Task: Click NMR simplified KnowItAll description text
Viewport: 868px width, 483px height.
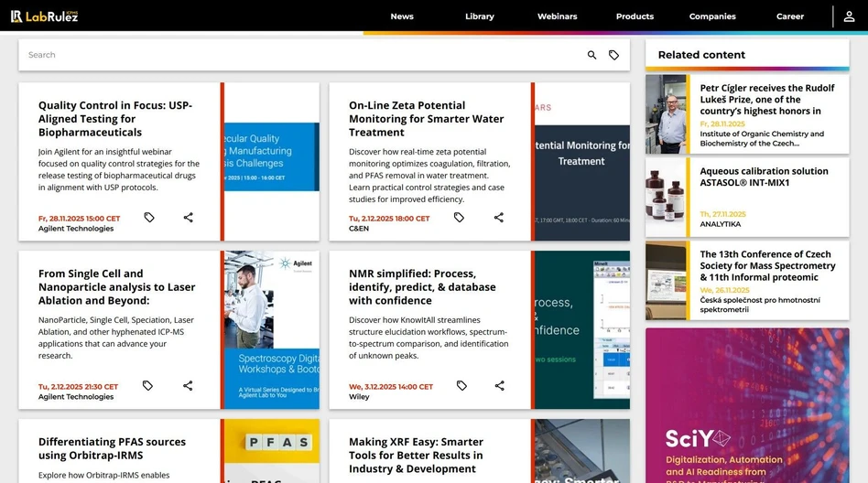Action: [429, 338]
